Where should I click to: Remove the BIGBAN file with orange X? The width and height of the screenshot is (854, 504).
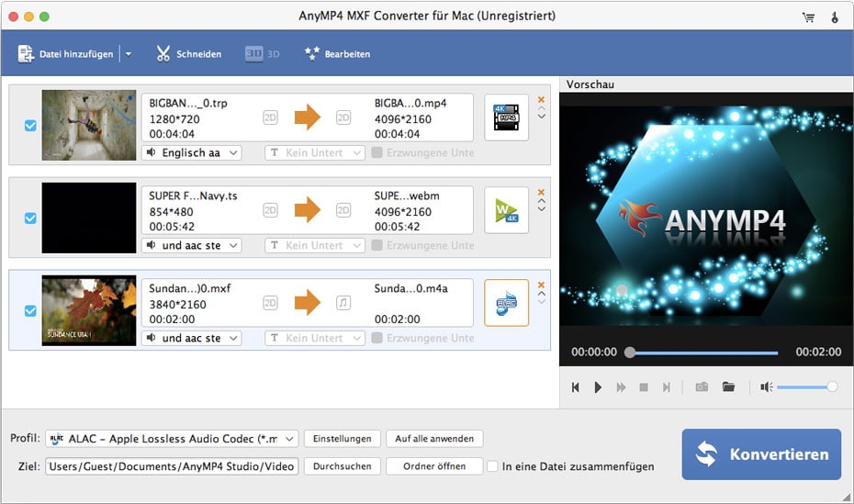coord(541,99)
